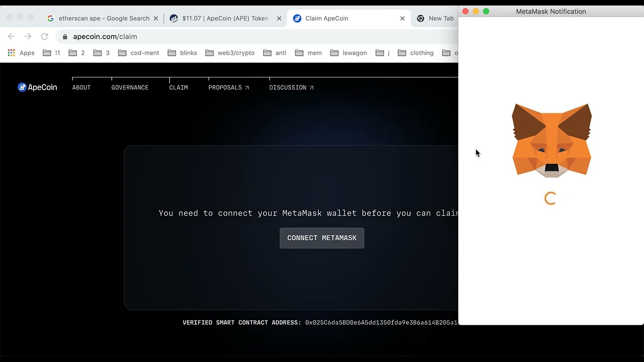Open the Apps grid in the bookmarks bar
644x362 pixels.
point(21,53)
